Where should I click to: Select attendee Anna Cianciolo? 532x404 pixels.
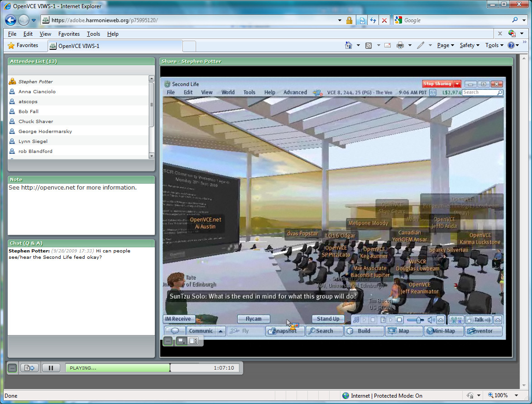point(78,91)
